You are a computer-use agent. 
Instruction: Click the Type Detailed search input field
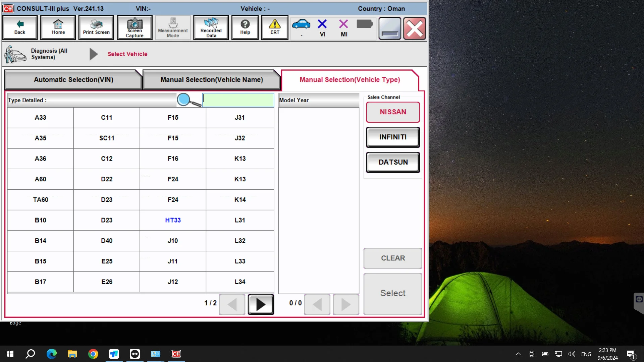pyautogui.click(x=239, y=100)
